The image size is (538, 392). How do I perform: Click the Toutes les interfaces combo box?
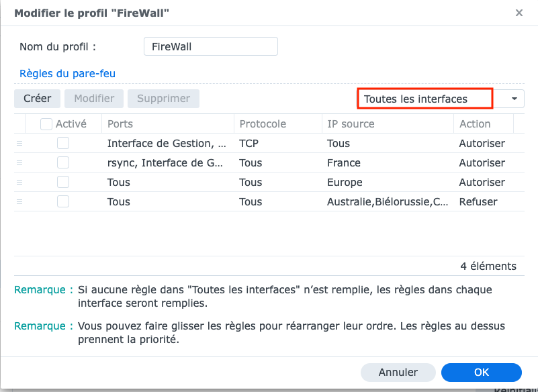pyautogui.click(x=441, y=99)
